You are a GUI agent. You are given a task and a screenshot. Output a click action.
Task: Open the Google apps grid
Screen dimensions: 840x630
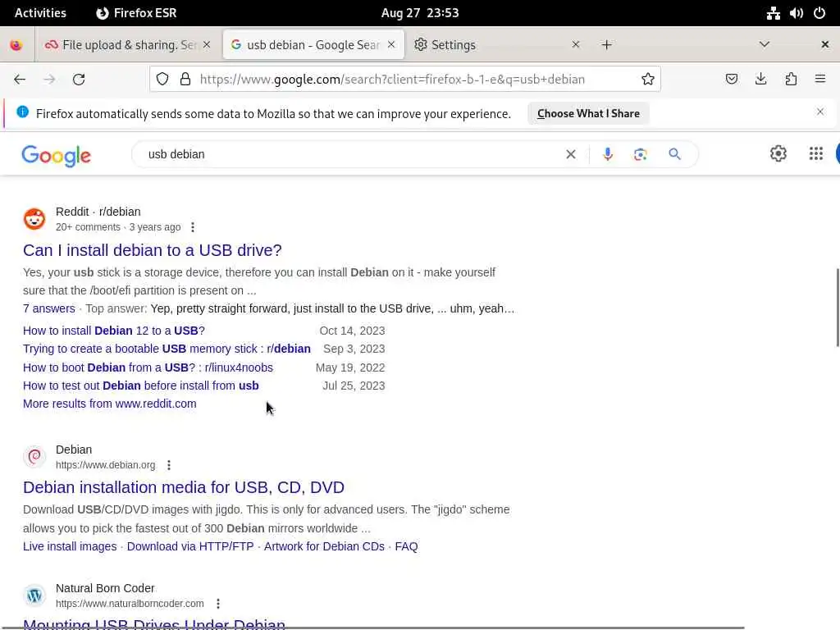click(x=816, y=153)
